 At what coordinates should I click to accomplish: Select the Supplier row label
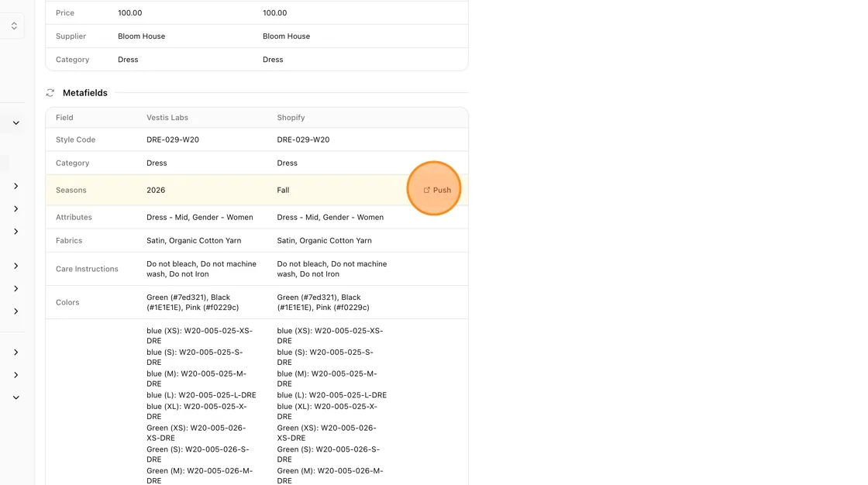pos(71,36)
